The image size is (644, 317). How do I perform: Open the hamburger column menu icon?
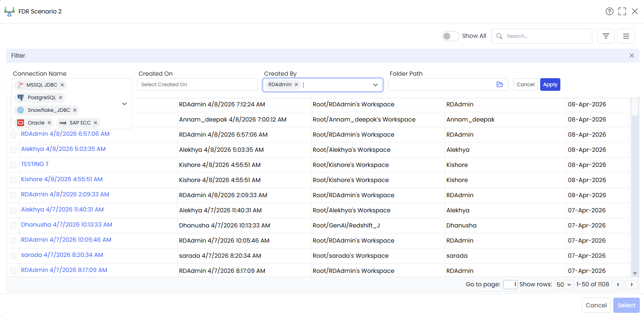point(626,36)
